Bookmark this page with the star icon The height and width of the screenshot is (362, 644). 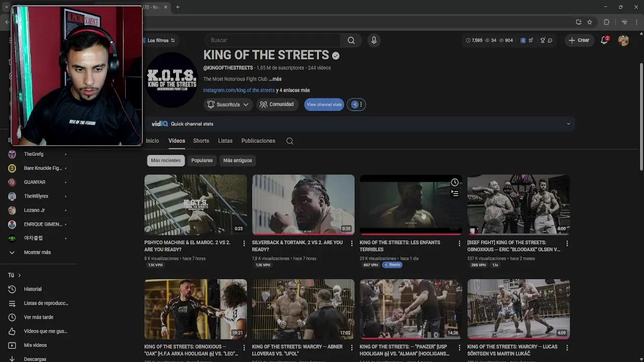pyautogui.click(x=590, y=22)
